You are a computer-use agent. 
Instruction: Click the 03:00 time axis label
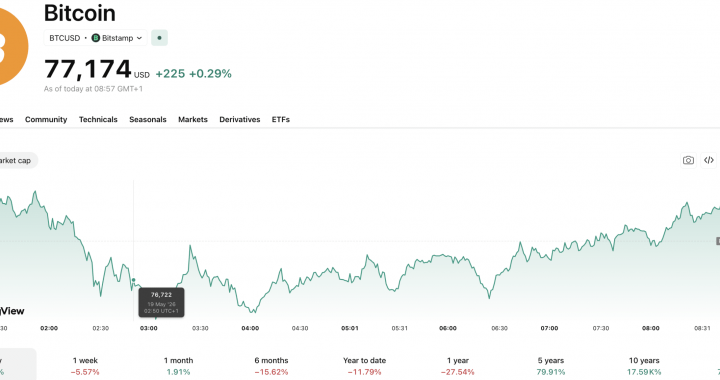tap(149, 328)
